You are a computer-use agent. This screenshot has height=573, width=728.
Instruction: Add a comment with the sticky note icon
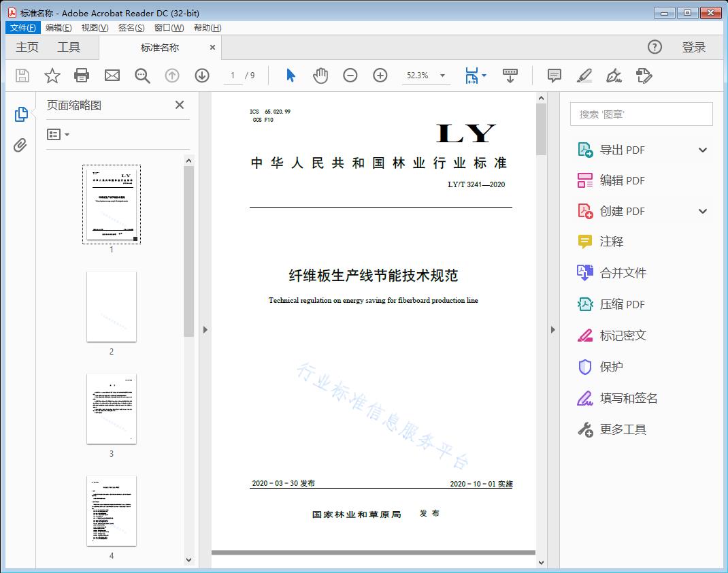click(555, 76)
